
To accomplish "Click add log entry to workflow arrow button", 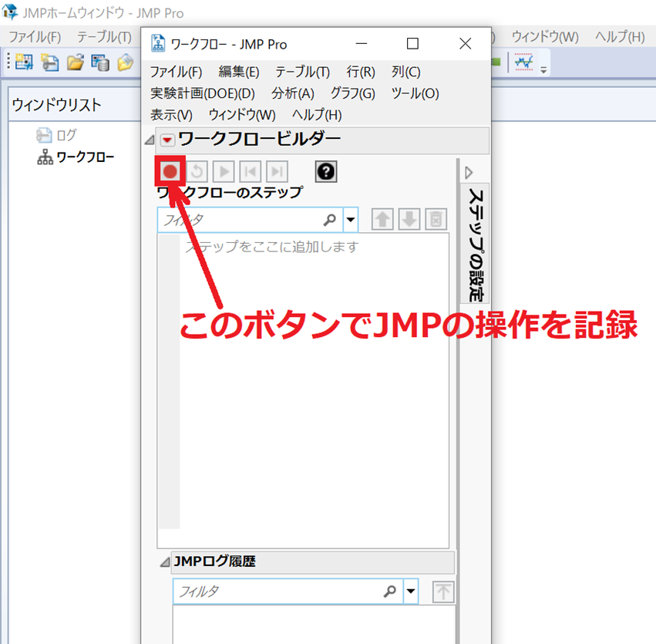I will 443,592.
